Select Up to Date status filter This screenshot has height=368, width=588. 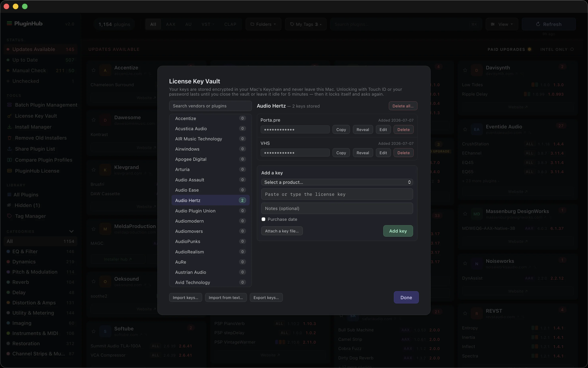tap(41, 60)
